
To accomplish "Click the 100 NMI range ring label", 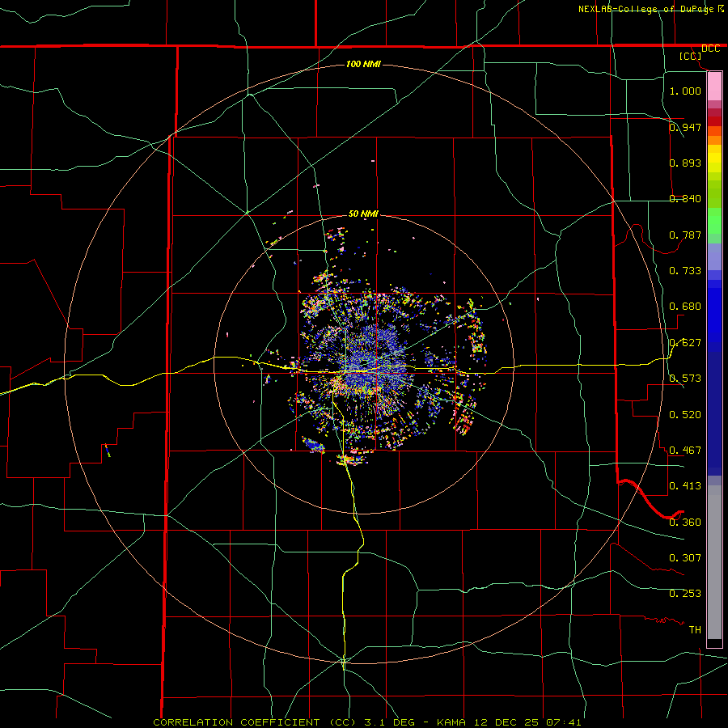I will pos(363,64).
